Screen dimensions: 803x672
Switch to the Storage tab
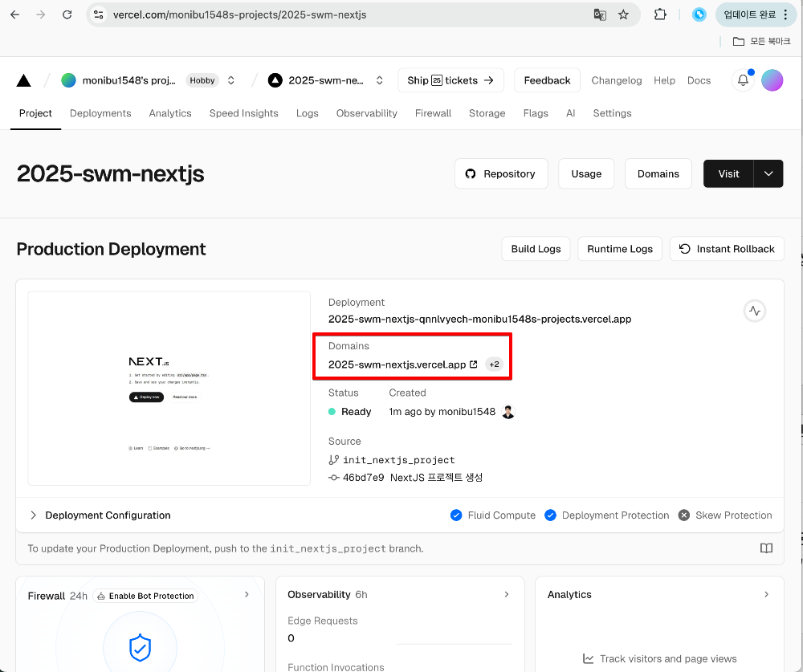[487, 113]
